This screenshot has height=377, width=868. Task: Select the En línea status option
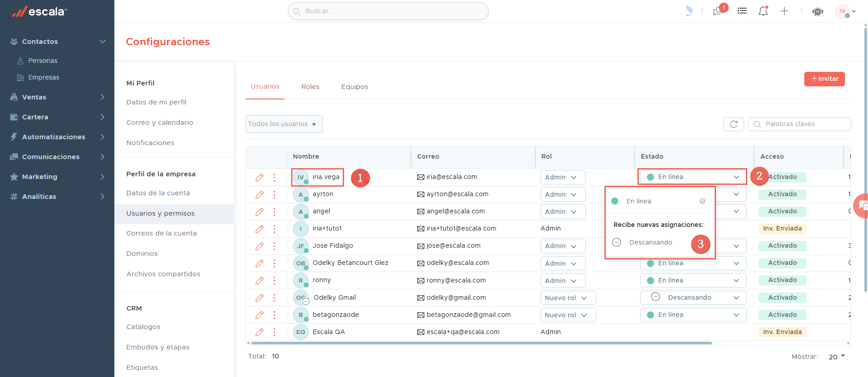pyautogui.click(x=658, y=201)
